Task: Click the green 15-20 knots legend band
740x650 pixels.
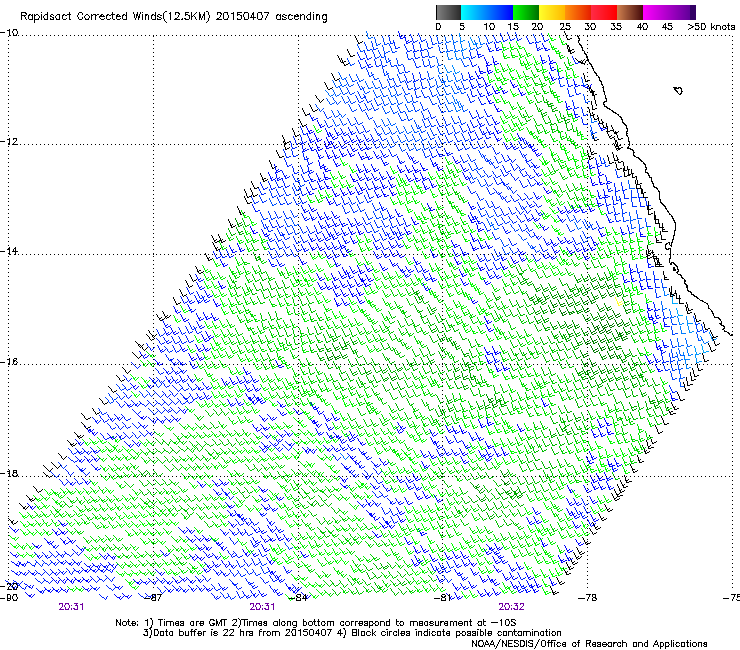Action: point(526,12)
